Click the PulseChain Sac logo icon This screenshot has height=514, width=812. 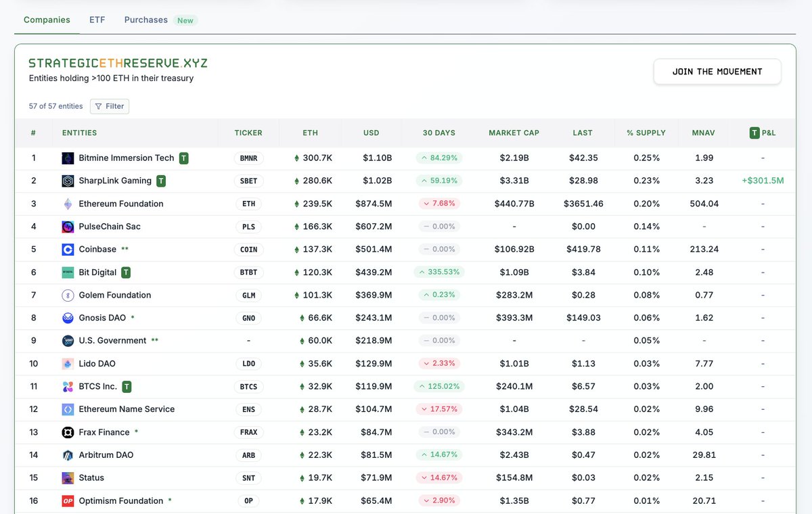68,227
